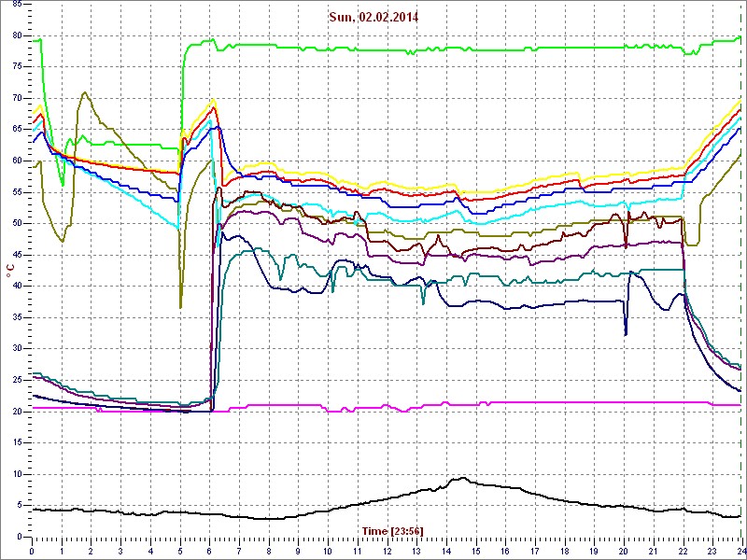Select the 25 temperature axis label
This screenshot has width=747, height=560.
[16, 381]
